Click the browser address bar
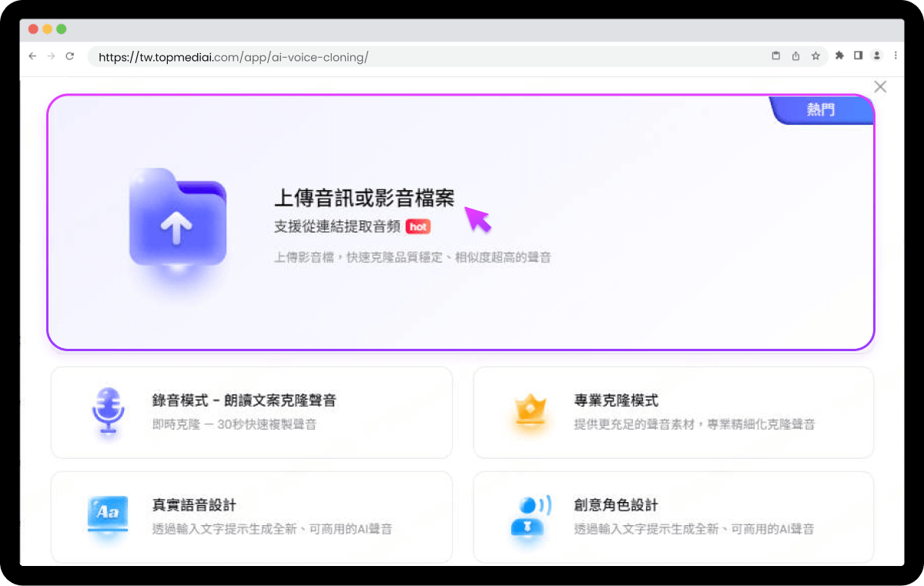The image size is (924, 586). [308, 55]
